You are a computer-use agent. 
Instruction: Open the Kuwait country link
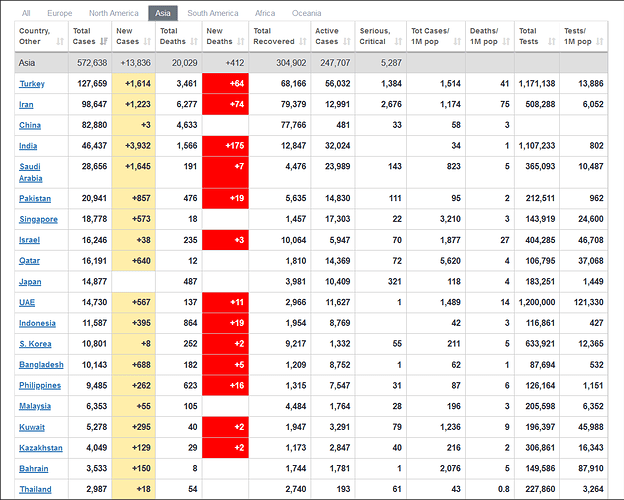[x=32, y=427]
